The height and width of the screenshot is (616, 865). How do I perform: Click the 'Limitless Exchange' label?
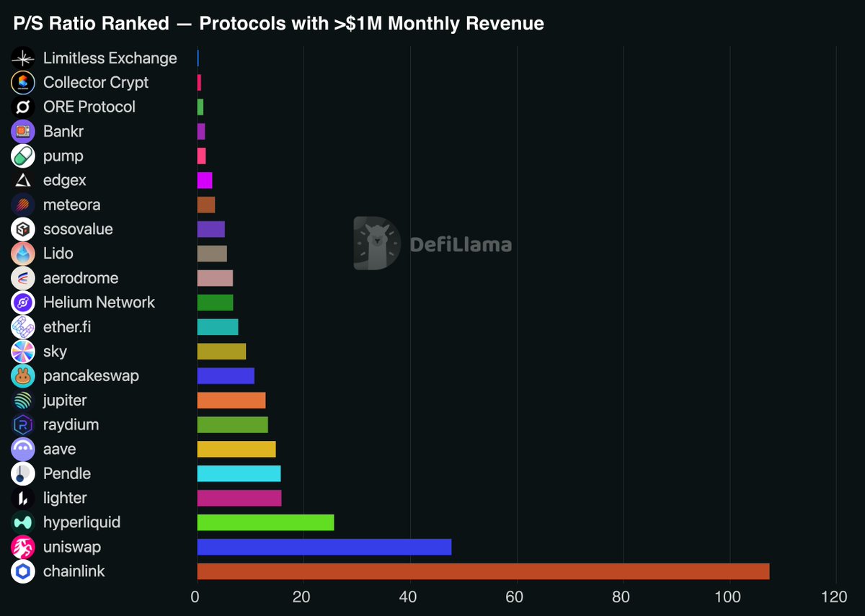(110, 58)
